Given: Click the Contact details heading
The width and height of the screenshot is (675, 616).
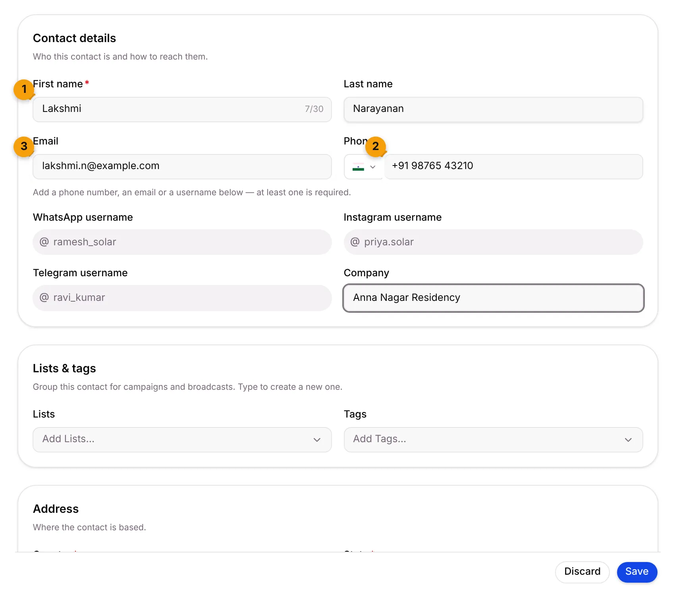Looking at the screenshot, I should (x=74, y=38).
